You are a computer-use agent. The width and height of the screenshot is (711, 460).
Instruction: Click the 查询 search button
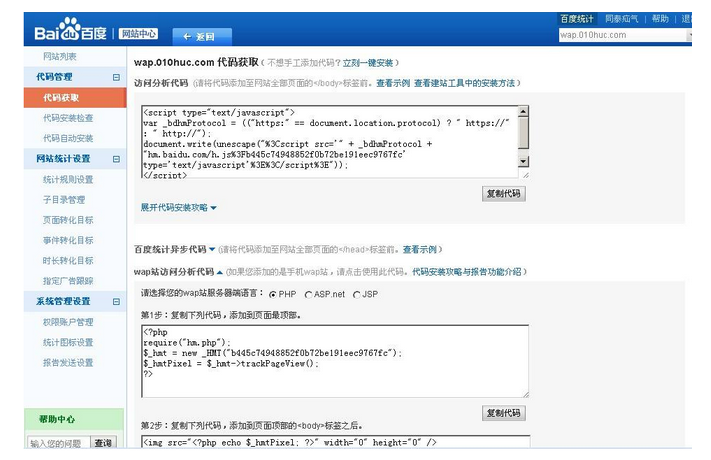click(103, 442)
